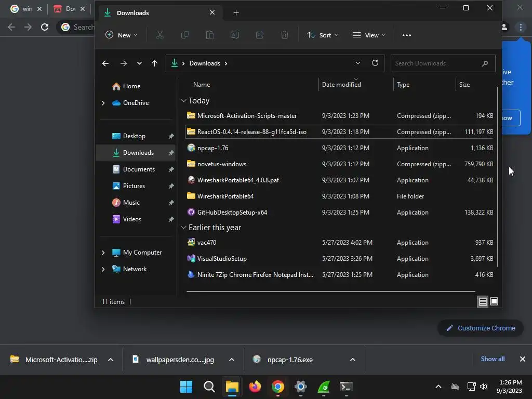Open the See more ellipsis menu

(406, 35)
